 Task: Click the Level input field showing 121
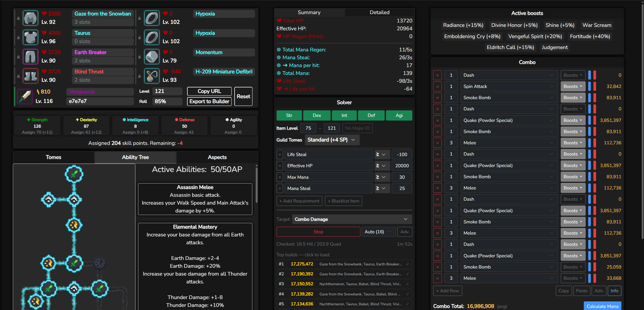[167, 91]
